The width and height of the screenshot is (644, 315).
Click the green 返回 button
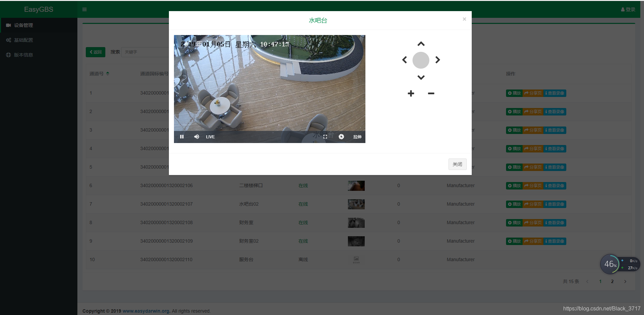pos(96,52)
